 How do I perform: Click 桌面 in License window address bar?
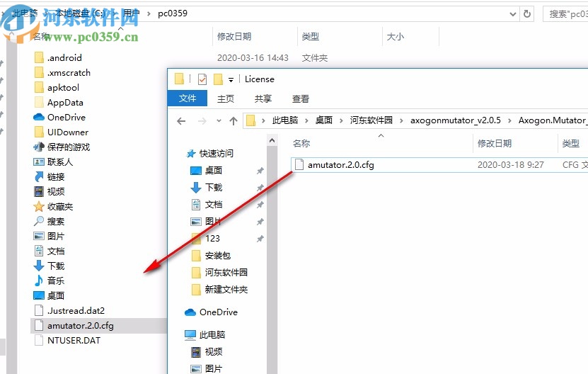click(x=324, y=120)
